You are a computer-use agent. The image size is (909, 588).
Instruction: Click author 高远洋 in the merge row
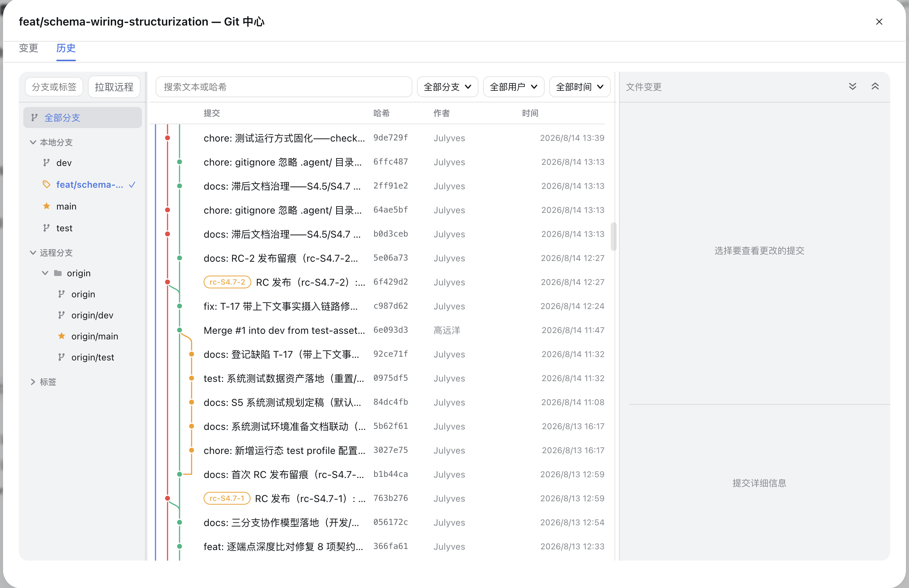(x=447, y=330)
